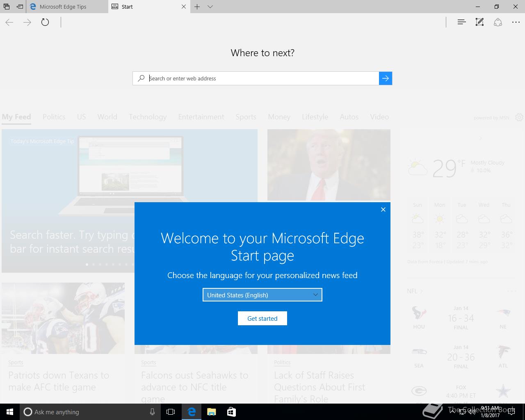Submit search with the blue arrow button
This screenshot has width=525, height=420.
click(x=386, y=78)
